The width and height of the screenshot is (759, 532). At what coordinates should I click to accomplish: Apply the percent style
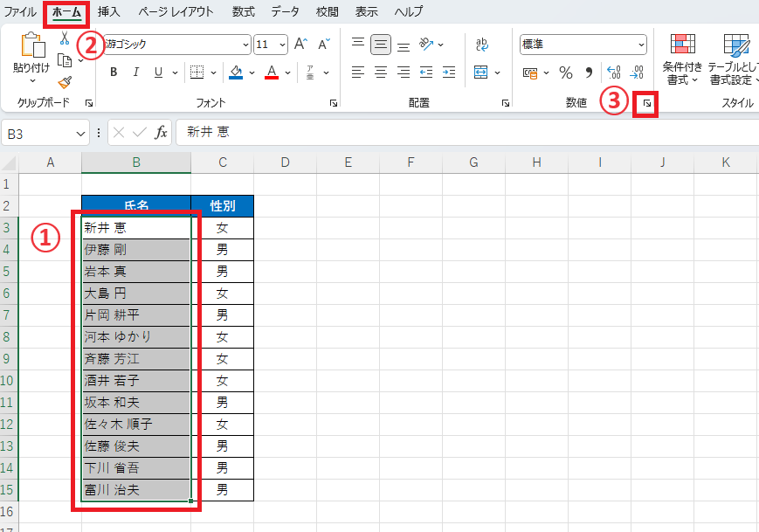[565, 73]
